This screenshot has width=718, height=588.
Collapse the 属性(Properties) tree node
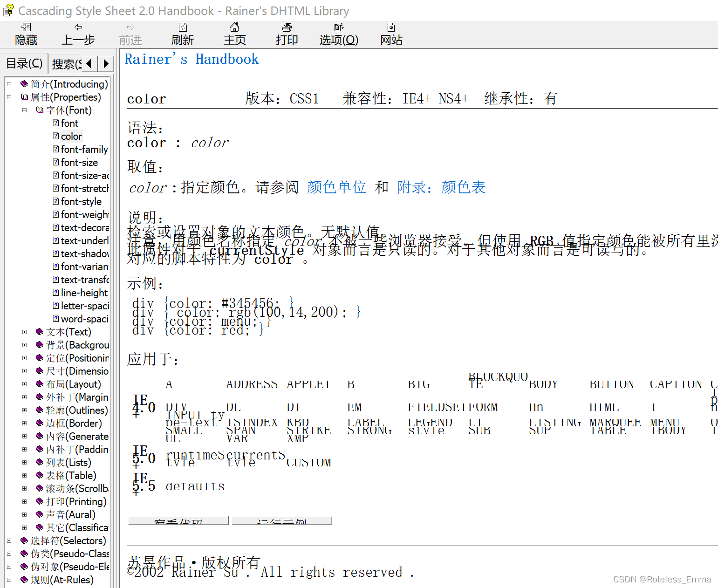coord(9,97)
